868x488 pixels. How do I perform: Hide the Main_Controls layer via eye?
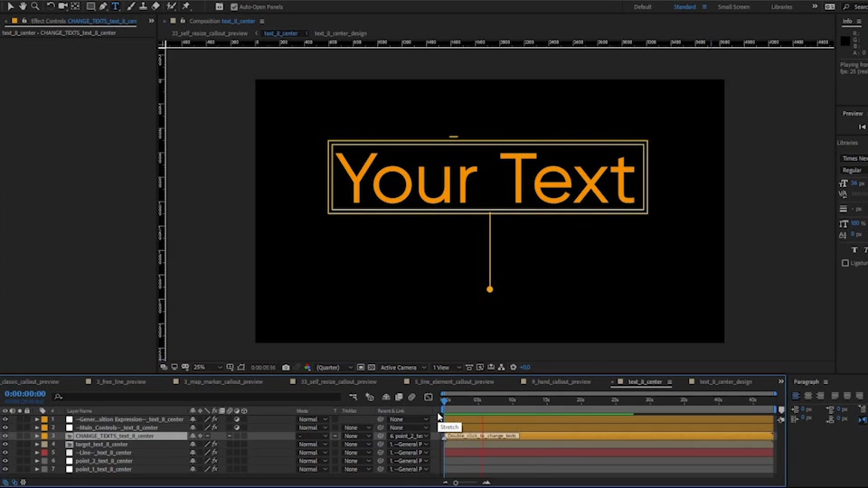click(x=5, y=427)
